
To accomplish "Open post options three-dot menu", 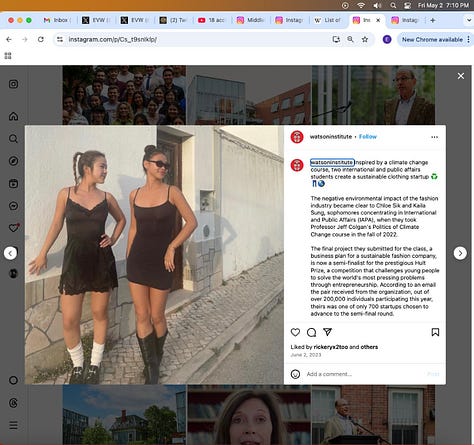I will (434, 137).
